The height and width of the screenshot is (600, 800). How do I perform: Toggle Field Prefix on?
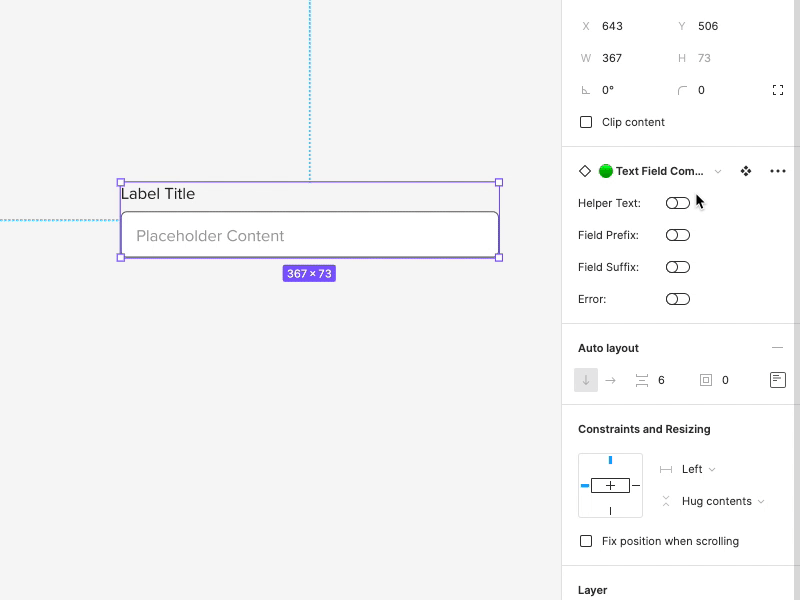pyautogui.click(x=677, y=234)
